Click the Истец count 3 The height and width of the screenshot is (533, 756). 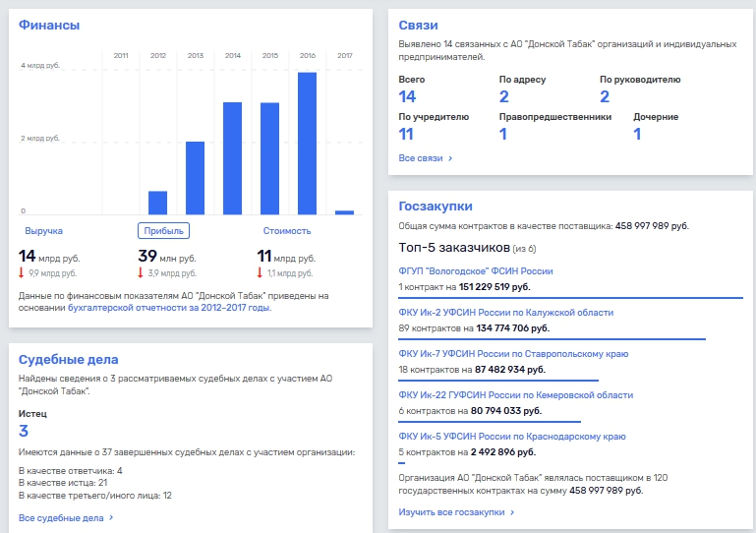point(24,431)
